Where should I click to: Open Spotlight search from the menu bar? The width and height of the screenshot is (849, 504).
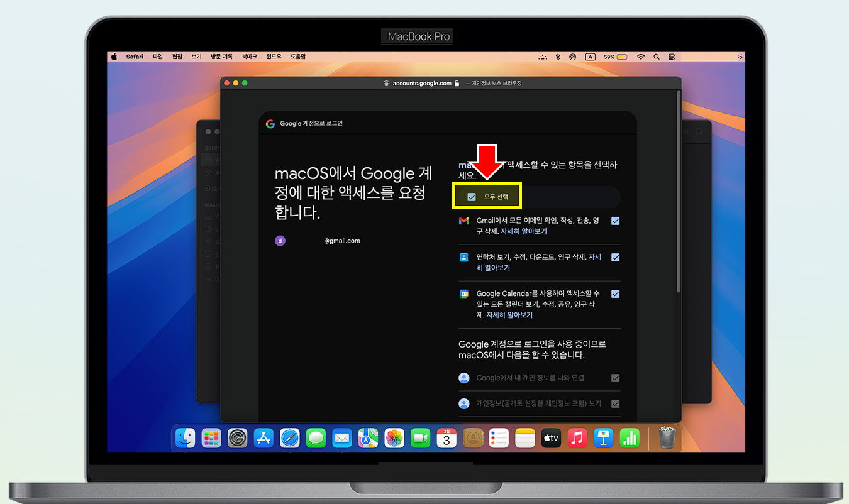pyautogui.click(x=656, y=57)
